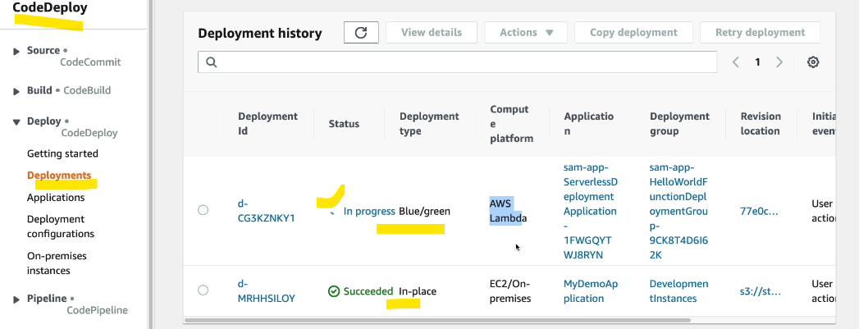Viewport: 868px width, 329px height.
Task: Click the View details button
Action: click(x=432, y=33)
